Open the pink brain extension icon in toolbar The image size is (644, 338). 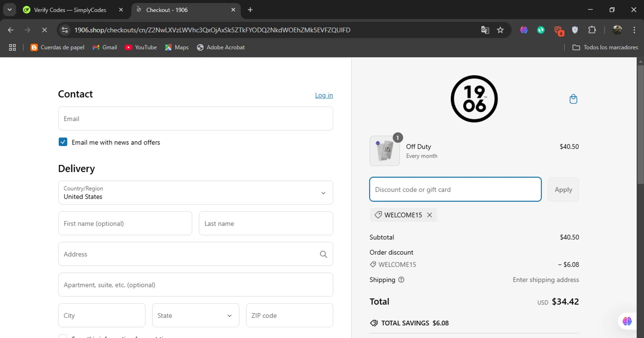tap(524, 30)
